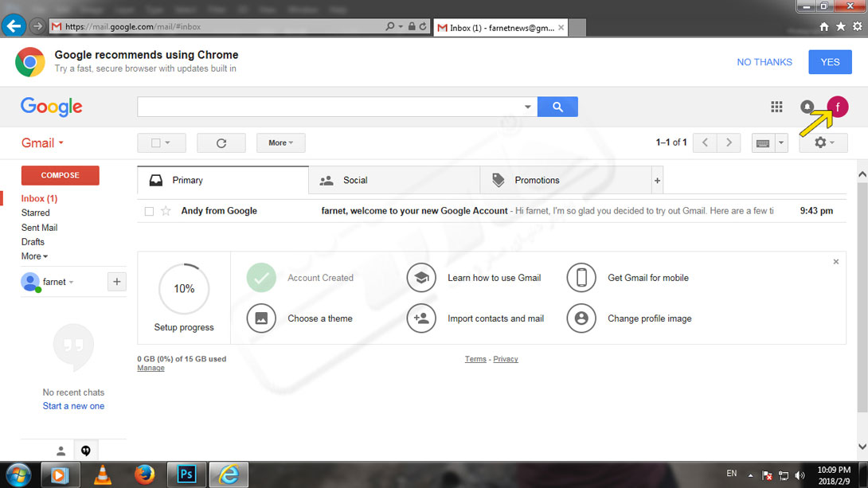
Task: Click the 10% setup progress circle
Action: (x=184, y=289)
